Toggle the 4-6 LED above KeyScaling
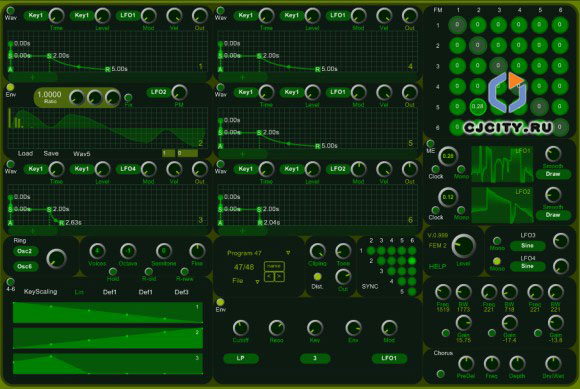The width and height of the screenshot is (580, 389). pyautogui.click(x=10, y=282)
